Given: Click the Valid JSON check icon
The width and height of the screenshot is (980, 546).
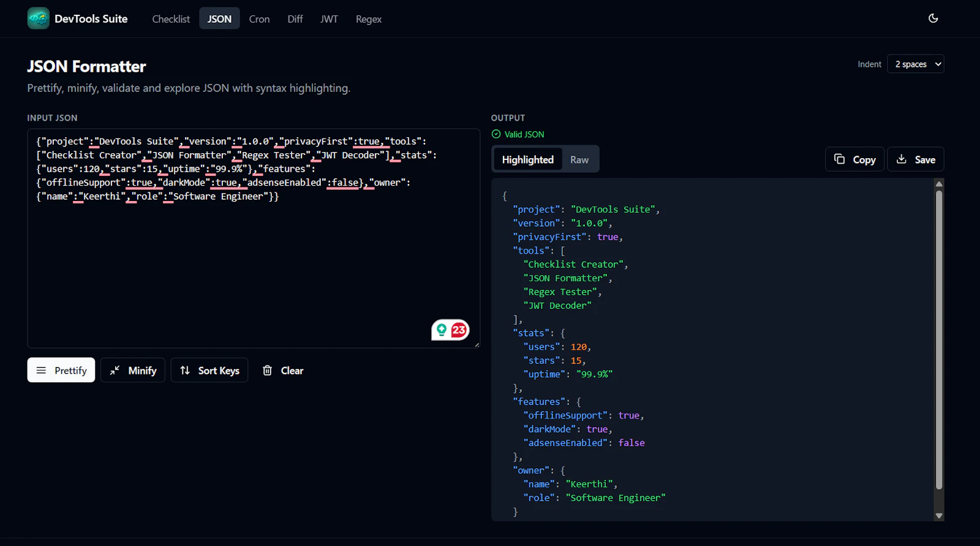Looking at the screenshot, I should [x=496, y=134].
